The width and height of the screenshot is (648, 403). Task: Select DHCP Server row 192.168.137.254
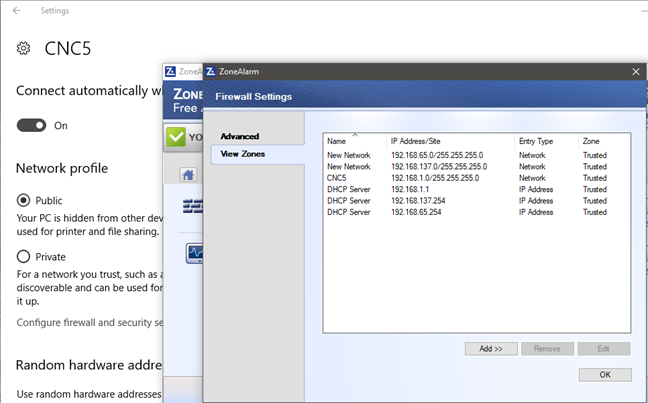[477, 200]
